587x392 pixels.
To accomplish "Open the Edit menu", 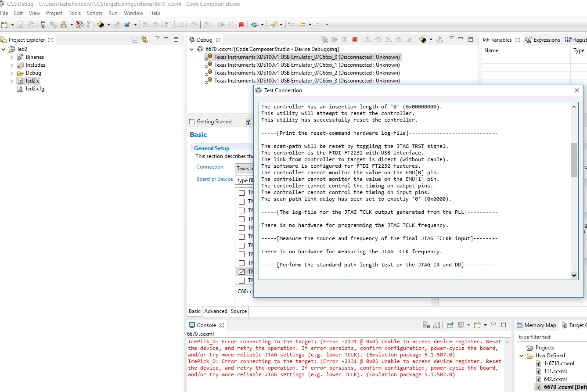I will [18, 13].
